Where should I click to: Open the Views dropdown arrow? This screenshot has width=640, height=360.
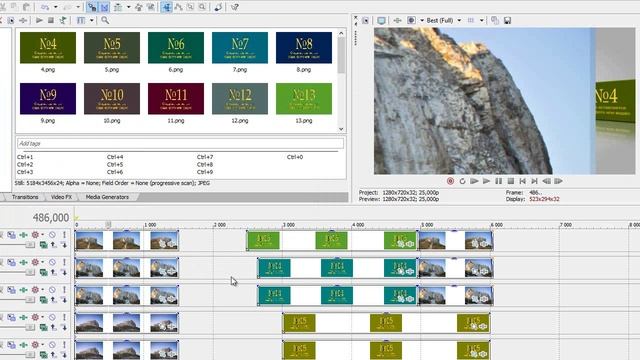click(91, 20)
